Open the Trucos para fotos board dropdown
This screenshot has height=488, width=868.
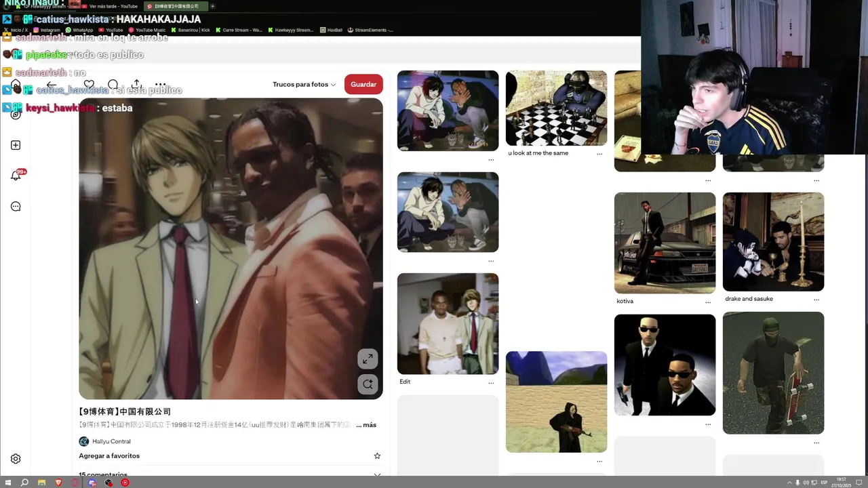pyautogui.click(x=304, y=85)
